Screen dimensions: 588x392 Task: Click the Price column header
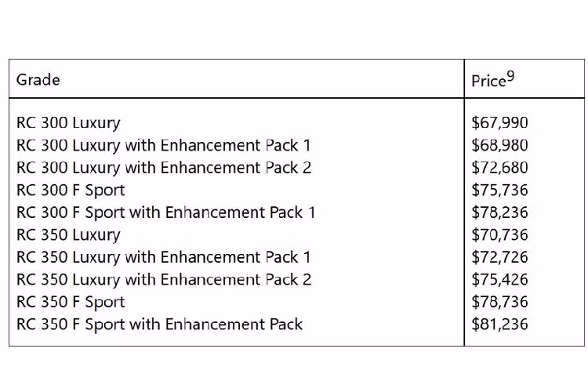[488, 81]
